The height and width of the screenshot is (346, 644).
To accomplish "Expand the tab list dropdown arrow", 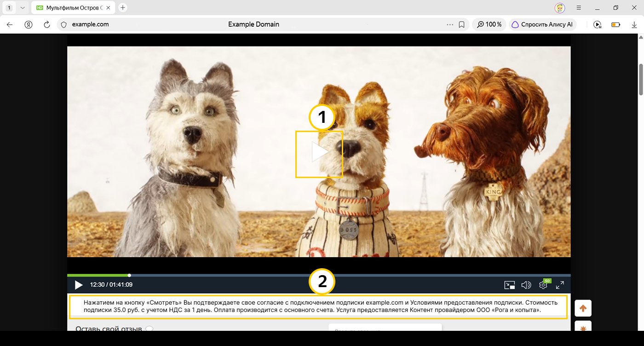I will point(22,8).
